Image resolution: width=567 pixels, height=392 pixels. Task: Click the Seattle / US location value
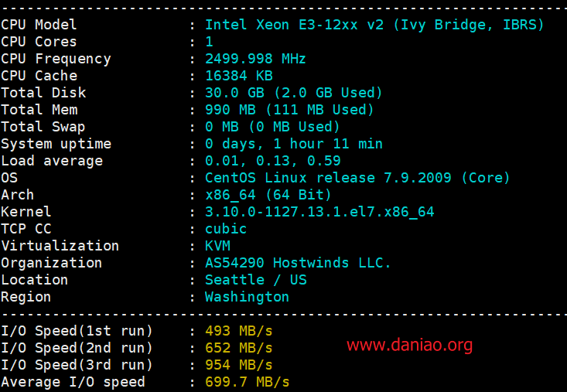click(256, 280)
